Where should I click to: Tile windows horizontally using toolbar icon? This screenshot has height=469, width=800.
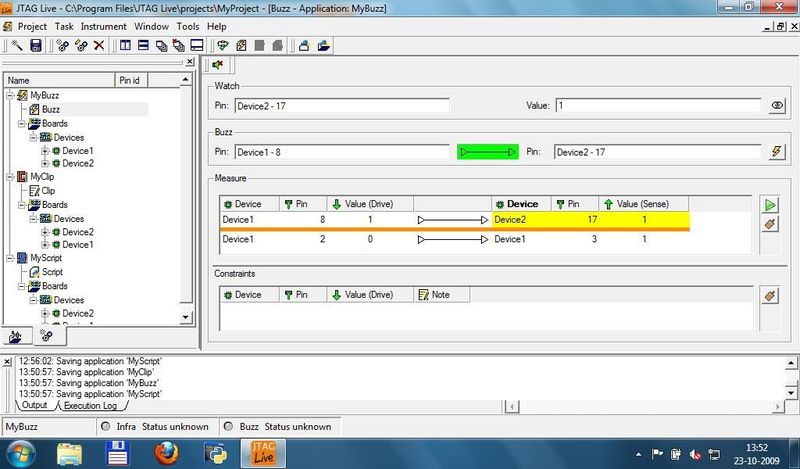click(x=143, y=46)
